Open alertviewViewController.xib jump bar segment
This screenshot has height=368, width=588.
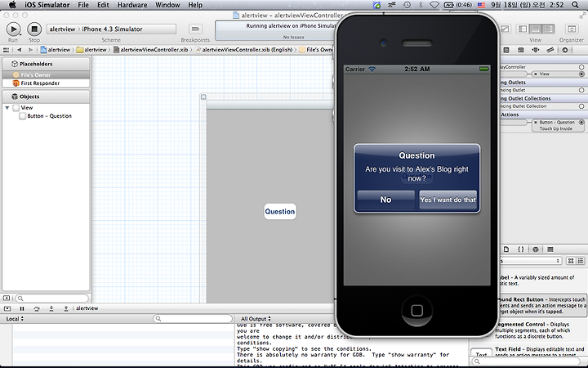click(151, 50)
